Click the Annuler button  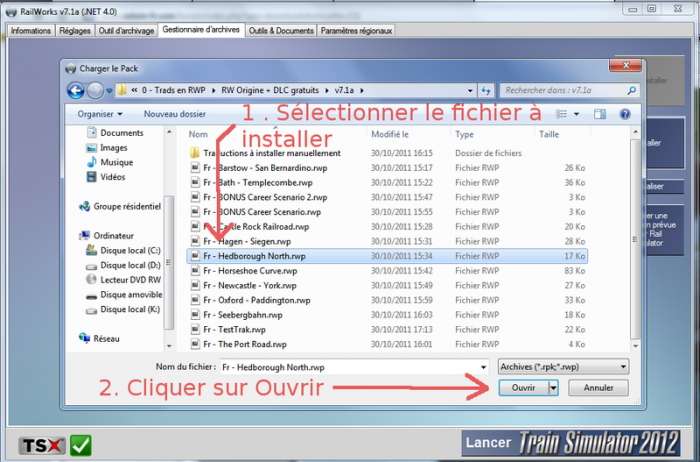598,388
